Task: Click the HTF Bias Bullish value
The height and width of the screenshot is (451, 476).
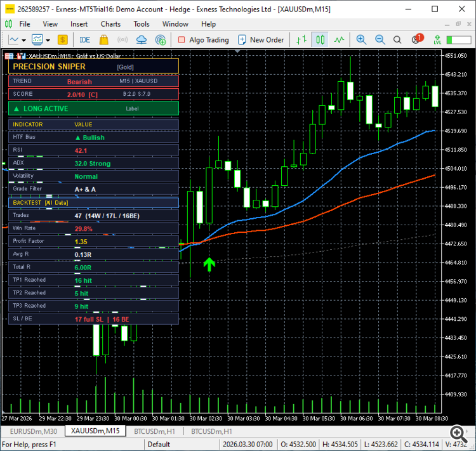Action: 90,138
